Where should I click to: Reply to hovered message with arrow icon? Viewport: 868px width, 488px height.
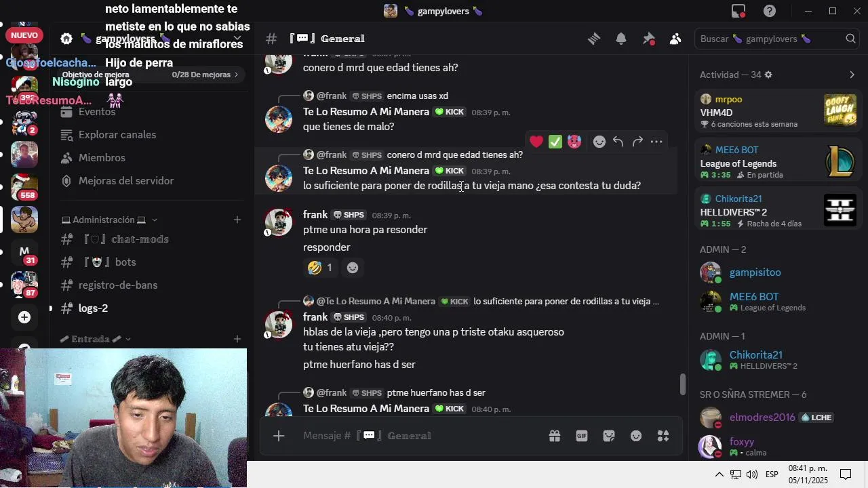point(618,142)
